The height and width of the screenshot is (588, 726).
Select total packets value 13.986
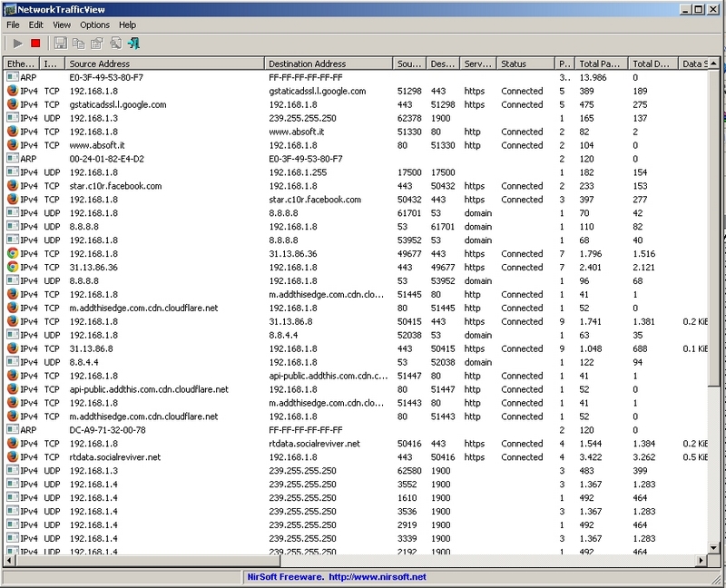[593, 77]
